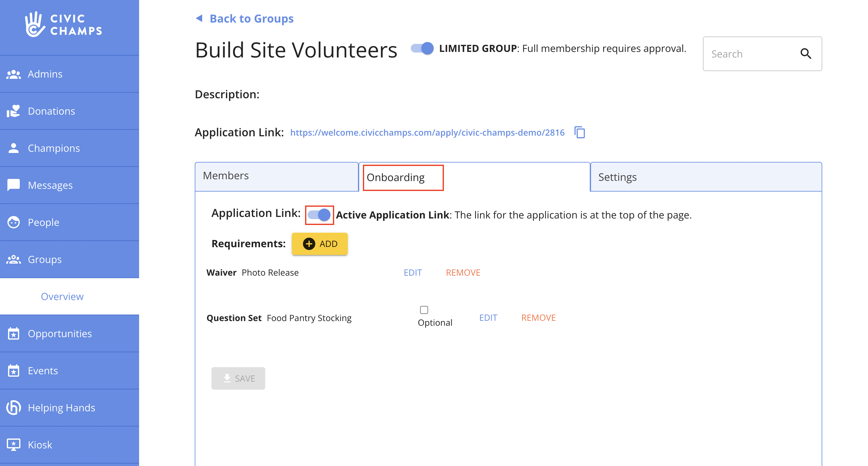Open Events menu item
The image size is (868, 466).
pos(70,371)
